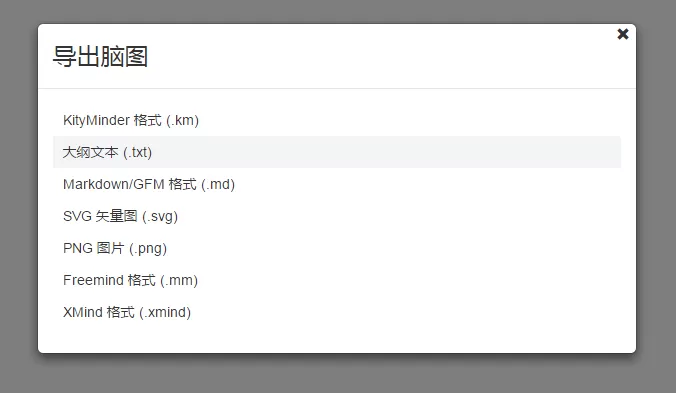
Task: Click the (.svg) extension text
Action: coord(160,216)
